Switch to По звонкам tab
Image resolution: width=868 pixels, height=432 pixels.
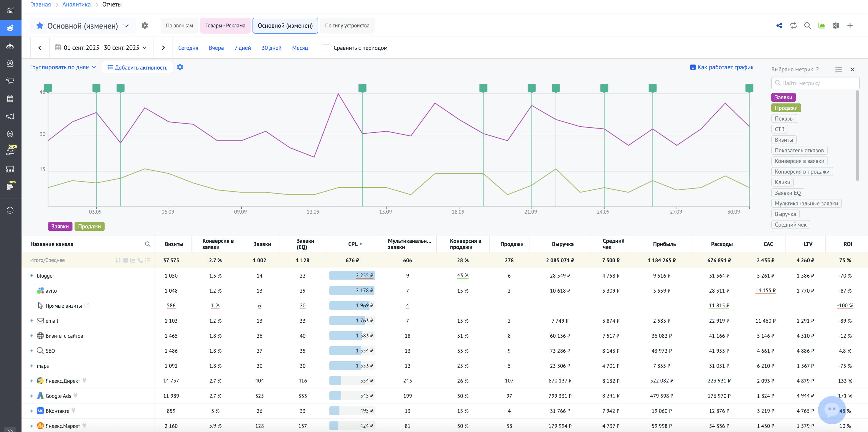click(179, 26)
